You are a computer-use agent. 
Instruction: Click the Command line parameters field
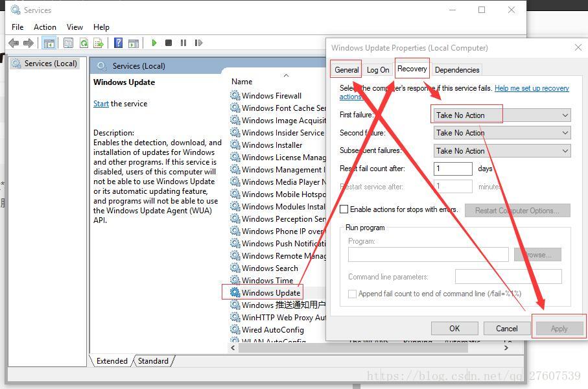[x=508, y=276]
